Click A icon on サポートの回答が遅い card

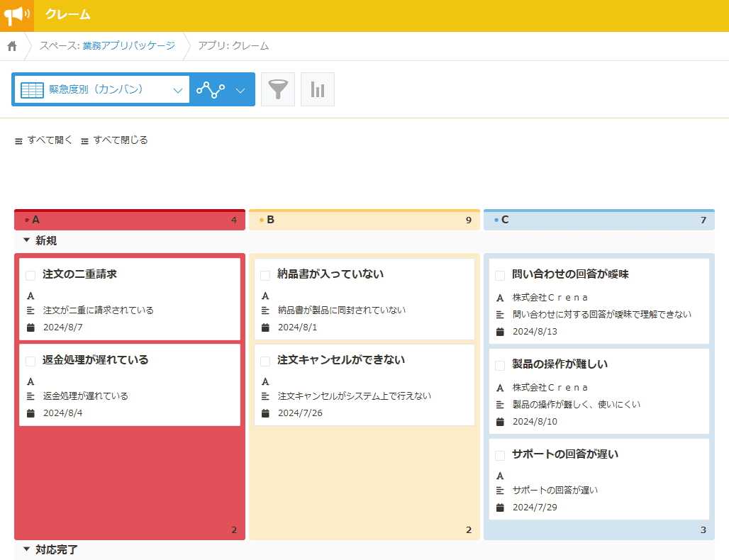[500, 476]
